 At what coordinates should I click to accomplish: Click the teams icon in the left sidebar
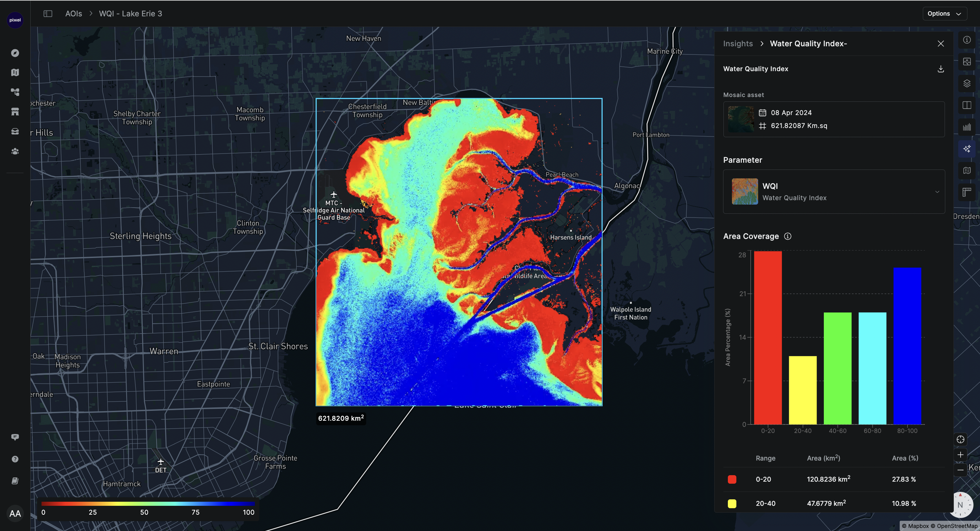(x=15, y=151)
